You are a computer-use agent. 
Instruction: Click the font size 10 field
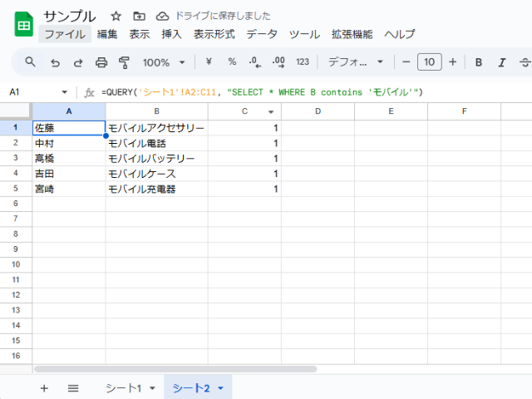(429, 62)
